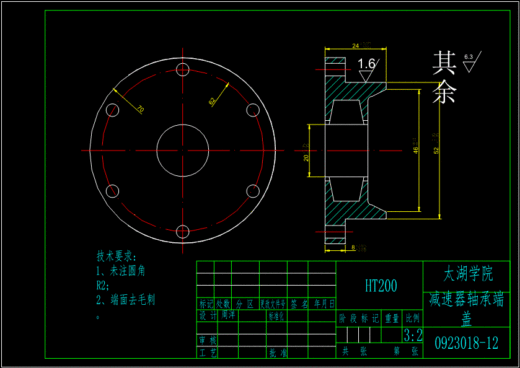Click the 年月日 title block cell

tap(324, 304)
